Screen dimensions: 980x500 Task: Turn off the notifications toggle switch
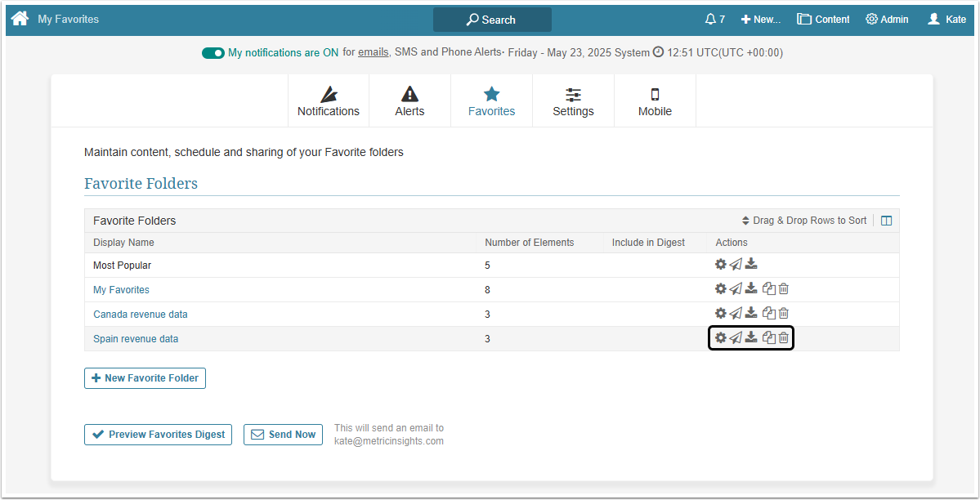213,53
